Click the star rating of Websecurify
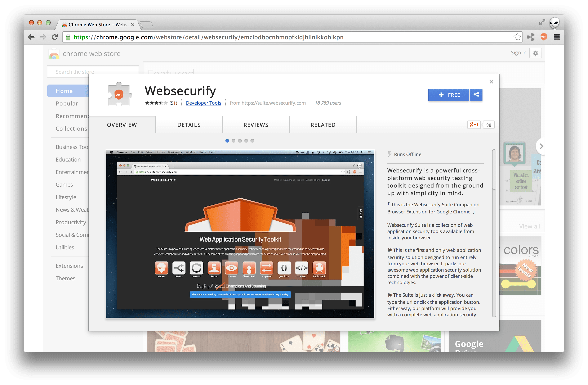This screenshot has height=385, width=588. [x=156, y=103]
